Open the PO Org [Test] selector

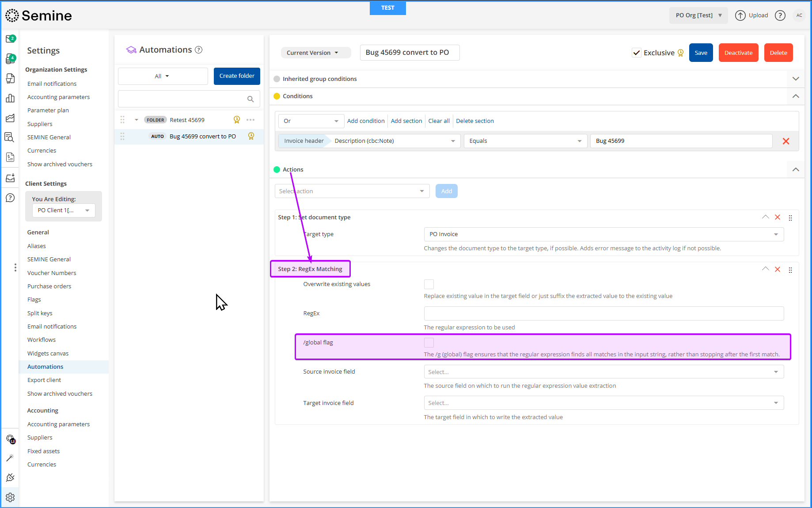(x=698, y=15)
